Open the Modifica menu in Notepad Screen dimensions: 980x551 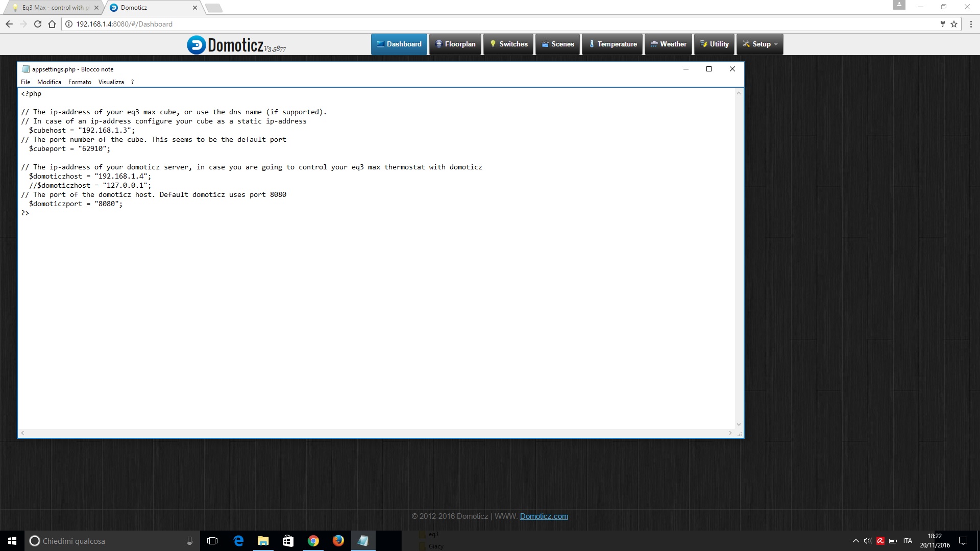pyautogui.click(x=49, y=82)
